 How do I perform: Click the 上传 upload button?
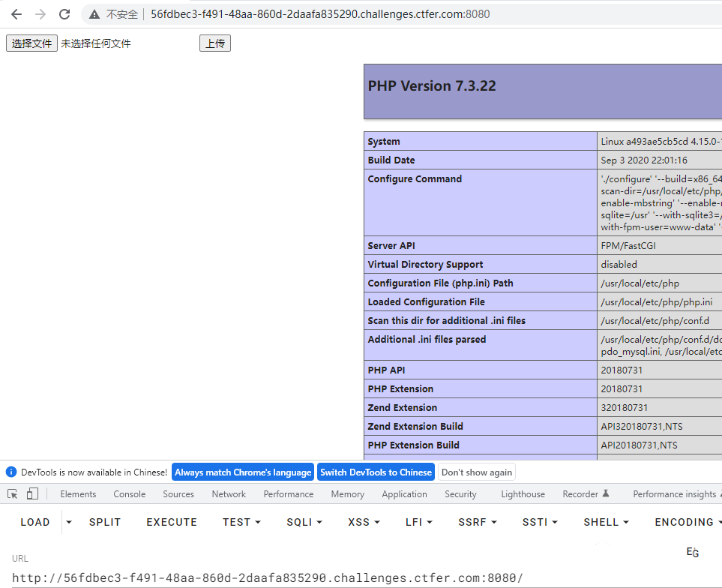tap(215, 43)
